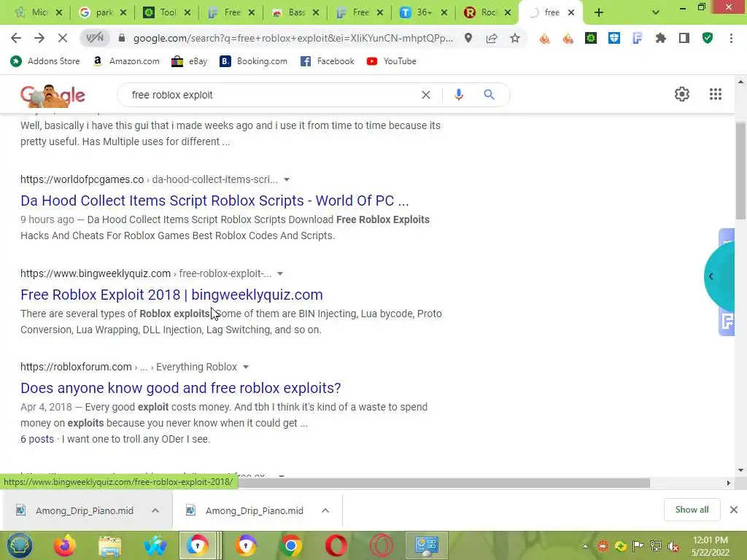This screenshot has width=747, height=560.
Task: Open 'Da Hood Collect Items Script' result
Action: (x=214, y=201)
